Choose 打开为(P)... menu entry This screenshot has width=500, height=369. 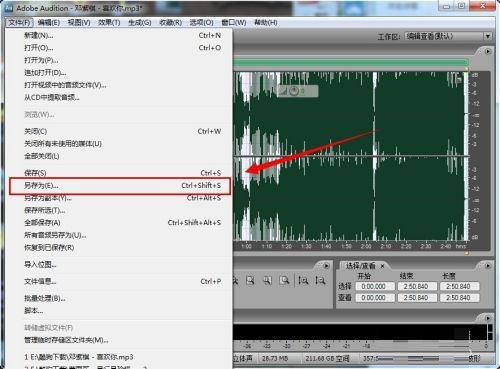pyautogui.click(x=120, y=60)
